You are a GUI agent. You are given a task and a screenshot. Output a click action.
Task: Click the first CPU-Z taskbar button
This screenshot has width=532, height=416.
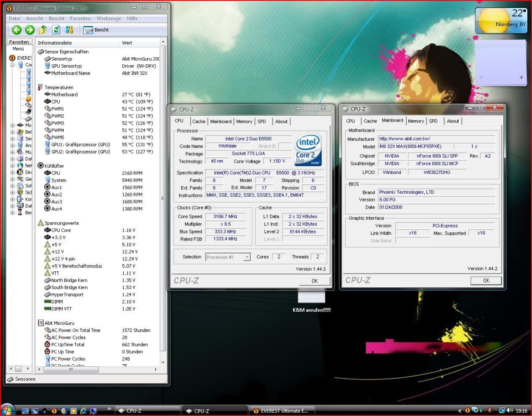[x=147, y=411]
